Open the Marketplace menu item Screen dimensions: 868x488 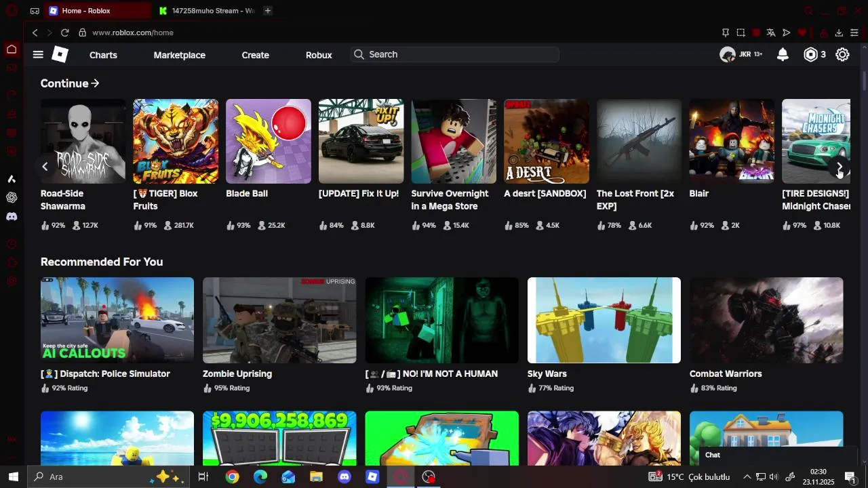tap(179, 55)
